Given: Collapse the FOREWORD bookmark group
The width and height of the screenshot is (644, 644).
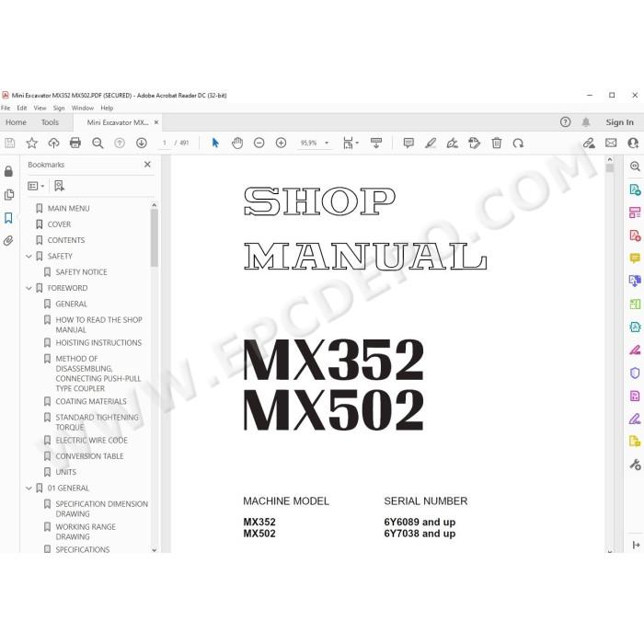Looking at the screenshot, I should (29, 288).
